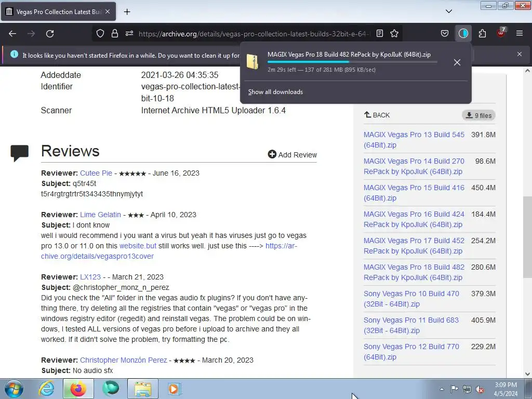
Task: Select the Vegas Pro Collection tab
Action: point(58,11)
